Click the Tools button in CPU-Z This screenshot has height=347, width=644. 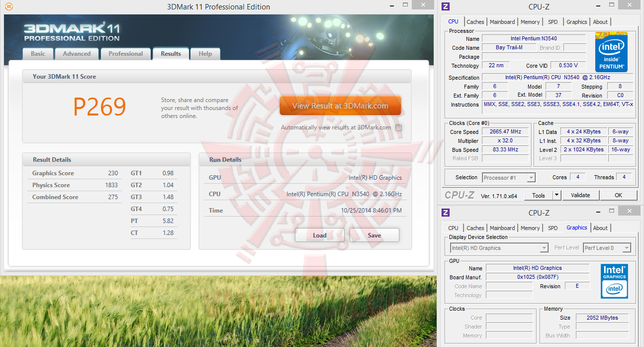tap(539, 195)
